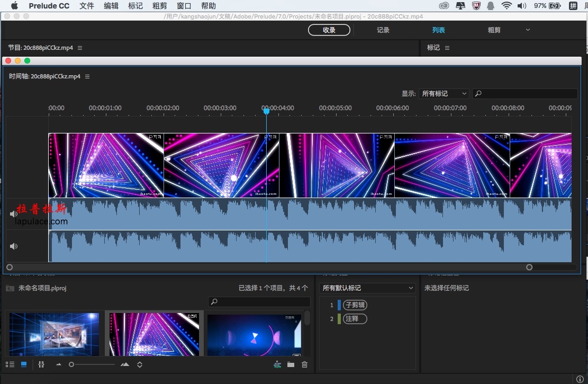Click the 未选择任何标记 text
Viewport: 588px width, 384px height.
[x=446, y=288]
